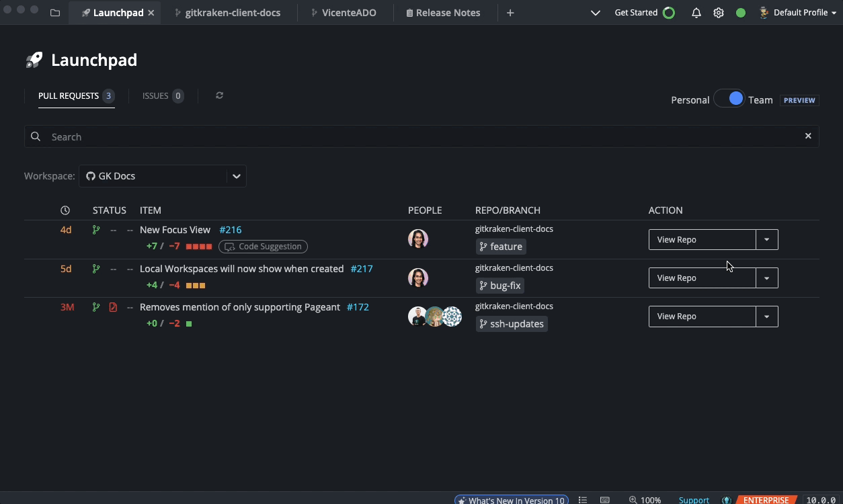This screenshot has height=504, width=843.
Task: Click the bug-fix branch tag
Action: pyautogui.click(x=500, y=286)
